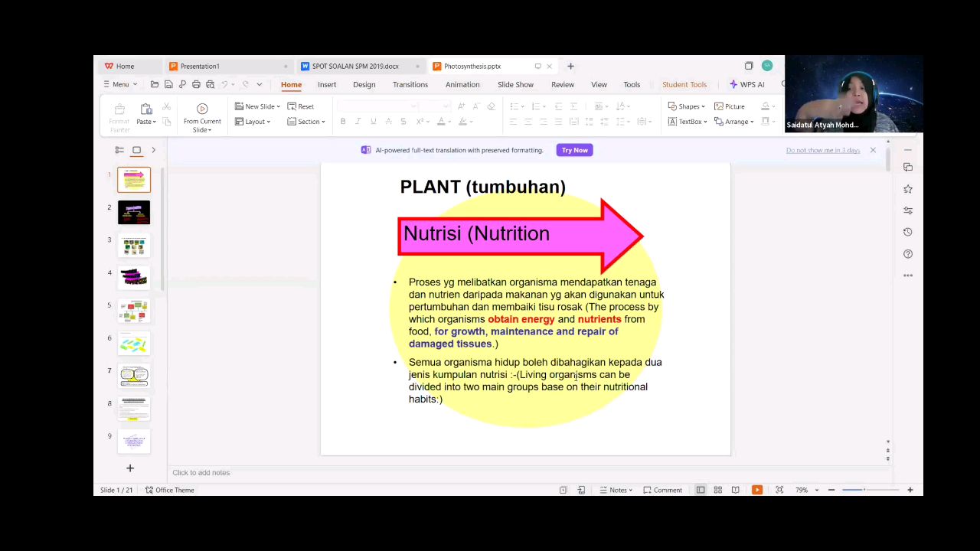Screen dimensions: 980x551
Task: Open the zoom percentage dropdown arrow
Action: pos(817,490)
